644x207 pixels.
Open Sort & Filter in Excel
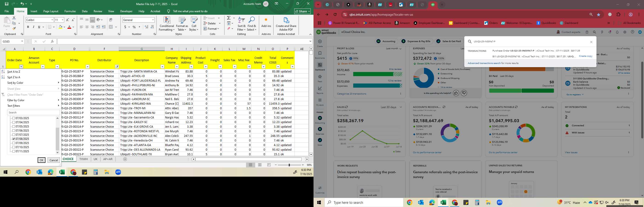point(241,24)
